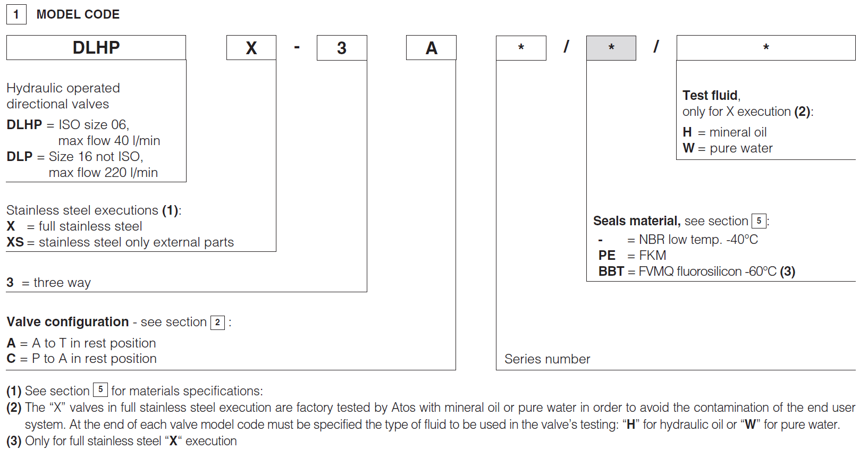Click the "Series number" label
Viewport: 868px width, 449px height.
click(547, 359)
